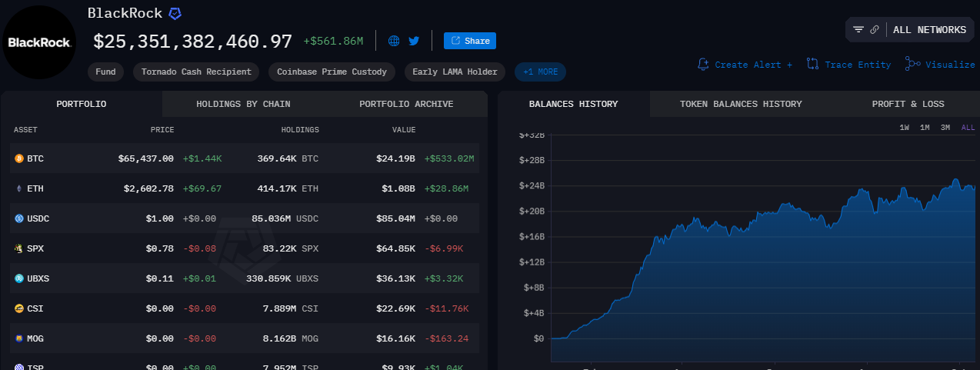Select the Early LAMA Holder tag
The height and width of the screenshot is (370, 980).
(455, 72)
